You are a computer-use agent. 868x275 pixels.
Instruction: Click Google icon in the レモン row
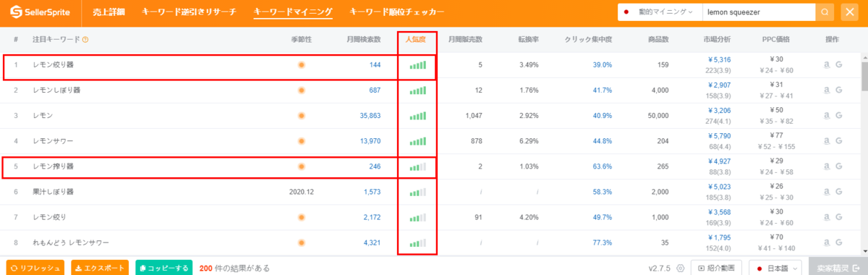click(x=839, y=115)
